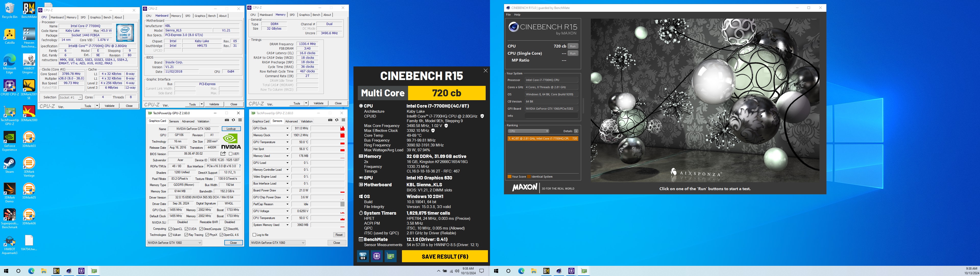This screenshot has height=276, width=980.
Task: Click Validate in CPU-Z Memory window
Action: click(x=318, y=103)
